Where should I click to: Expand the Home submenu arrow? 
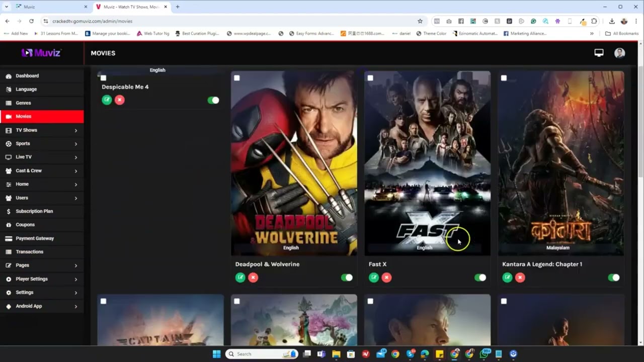pos(76,185)
